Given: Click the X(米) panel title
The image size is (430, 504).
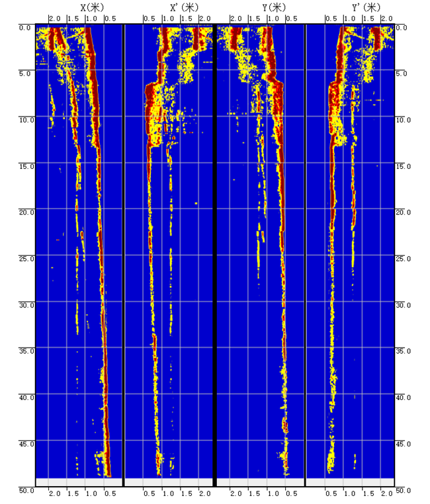Looking at the screenshot, I should pos(92,7).
